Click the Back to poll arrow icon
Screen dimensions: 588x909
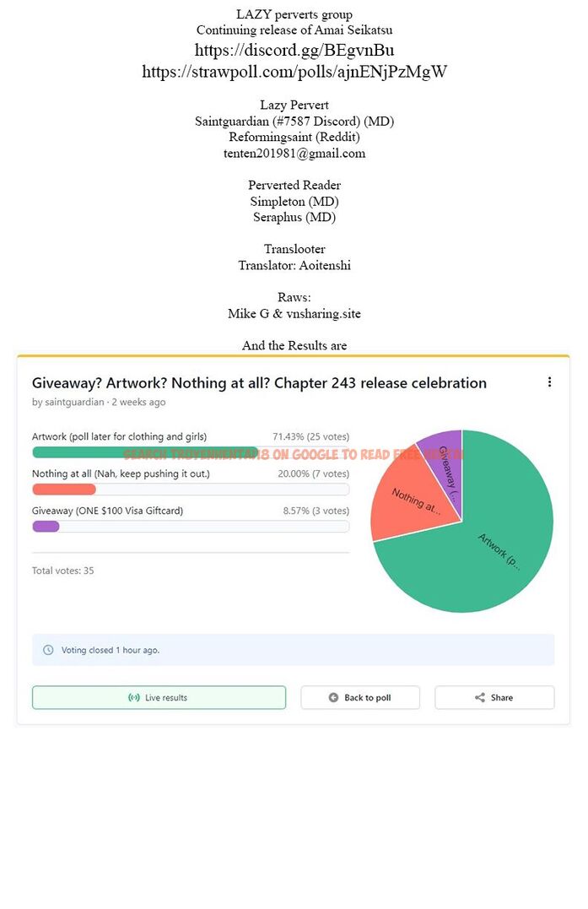pyautogui.click(x=333, y=698)
